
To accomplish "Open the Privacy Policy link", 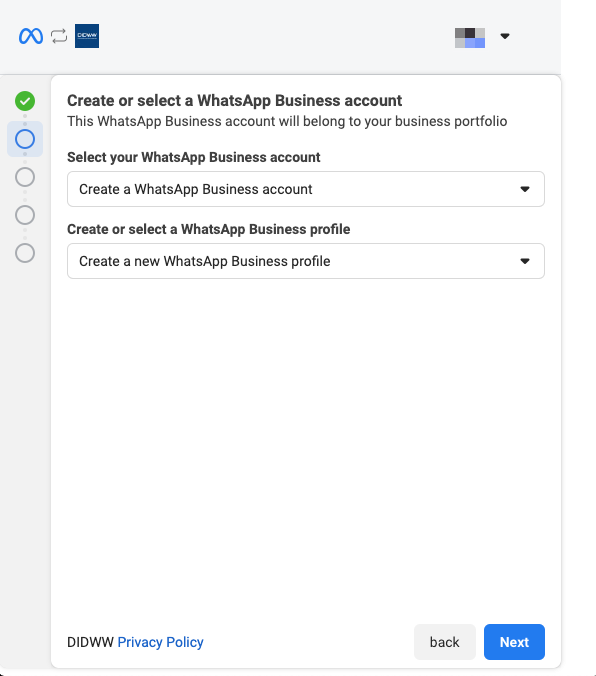I will point(160,642).
